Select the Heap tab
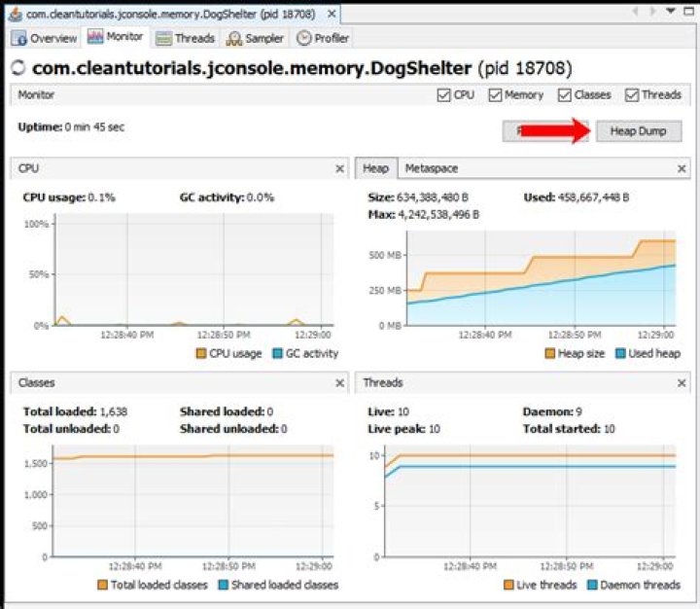The width and height of the screenshot is (700, 609). click(x=375, y=168)
